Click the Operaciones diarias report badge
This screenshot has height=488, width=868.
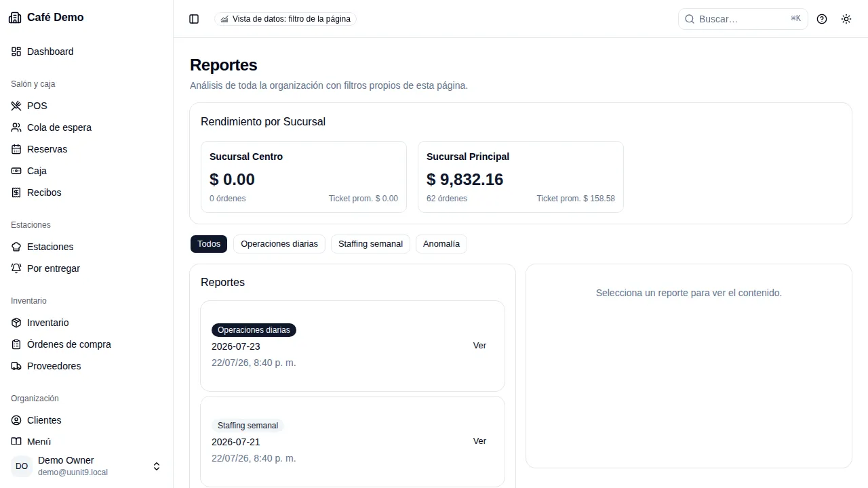(254, 330)
